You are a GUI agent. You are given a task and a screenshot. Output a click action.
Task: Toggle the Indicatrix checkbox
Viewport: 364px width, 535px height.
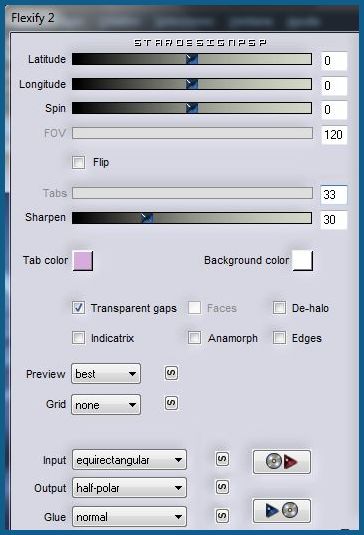(78, 338)
